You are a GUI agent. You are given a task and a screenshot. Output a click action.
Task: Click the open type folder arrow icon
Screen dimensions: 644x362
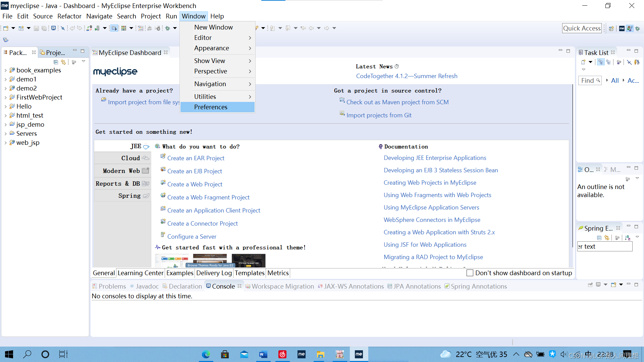(114, 28)
